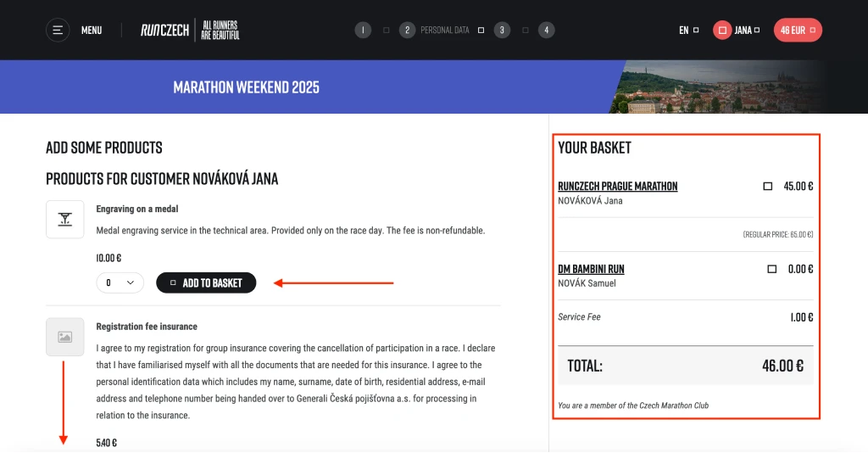Click the TOTAL: label in basket
This screenshot has height=453, width=868.
(585, 366)
